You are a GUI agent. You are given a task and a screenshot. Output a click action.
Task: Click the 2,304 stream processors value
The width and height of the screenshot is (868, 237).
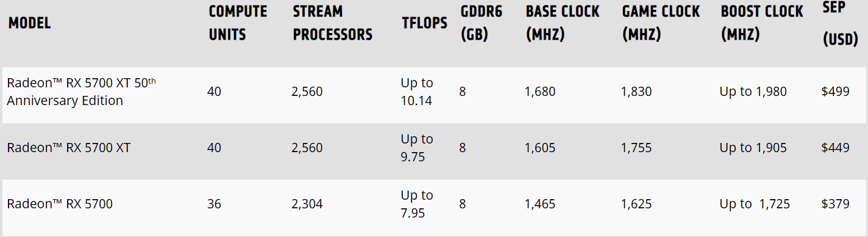(x=307, y=204)
